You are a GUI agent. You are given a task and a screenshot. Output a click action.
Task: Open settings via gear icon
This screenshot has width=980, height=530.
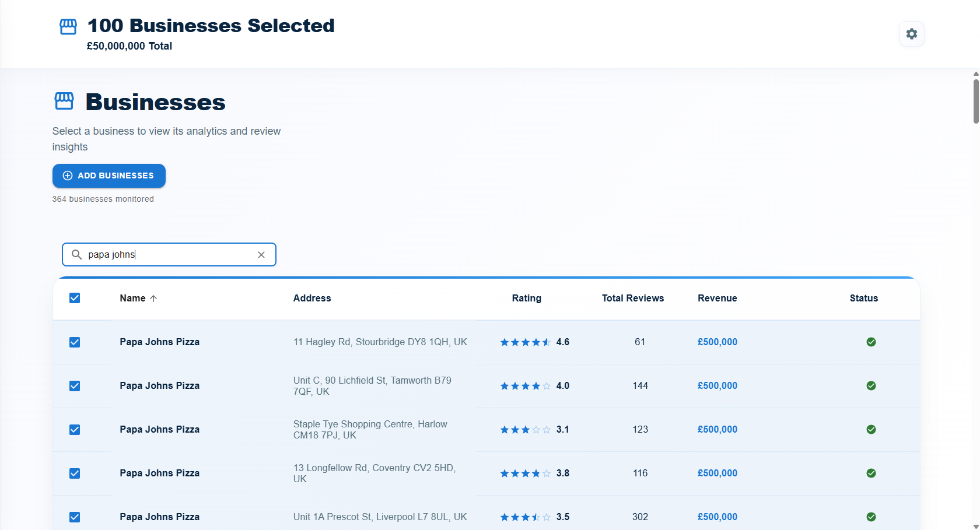pos(911,34)
